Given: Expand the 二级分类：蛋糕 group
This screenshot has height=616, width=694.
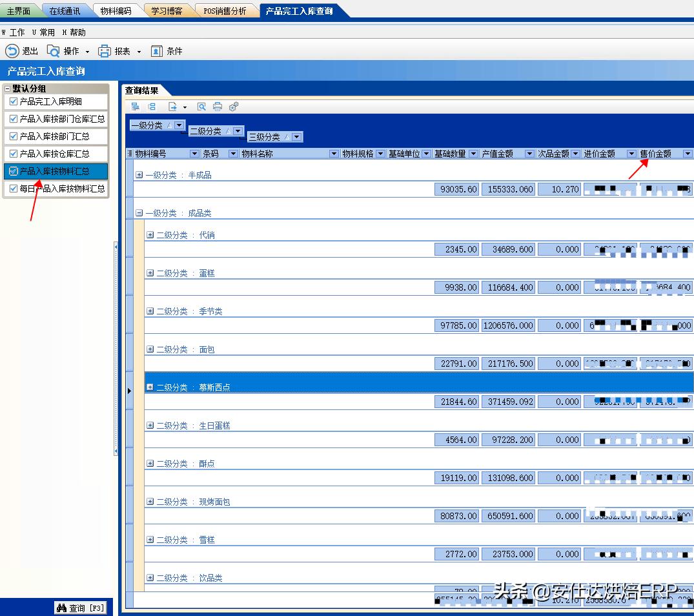Looking at the screenshot, I should [x=150, y=273].
